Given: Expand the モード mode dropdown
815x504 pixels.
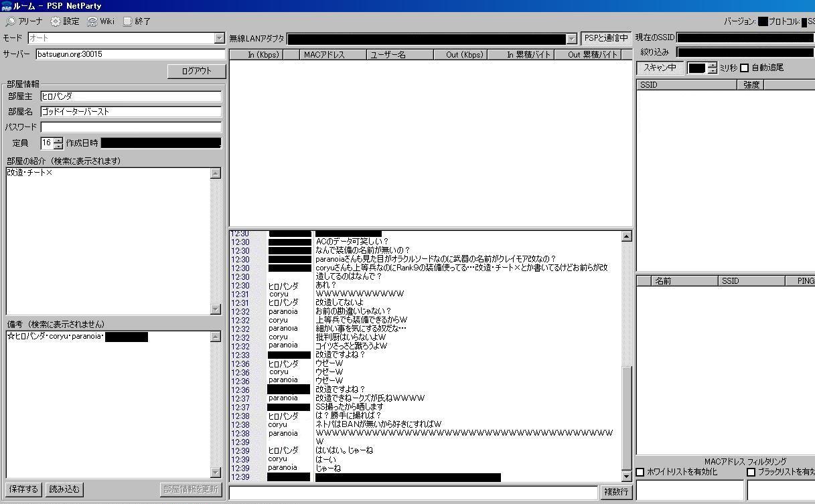Looking at the screenshot, I should click(219, 39).
